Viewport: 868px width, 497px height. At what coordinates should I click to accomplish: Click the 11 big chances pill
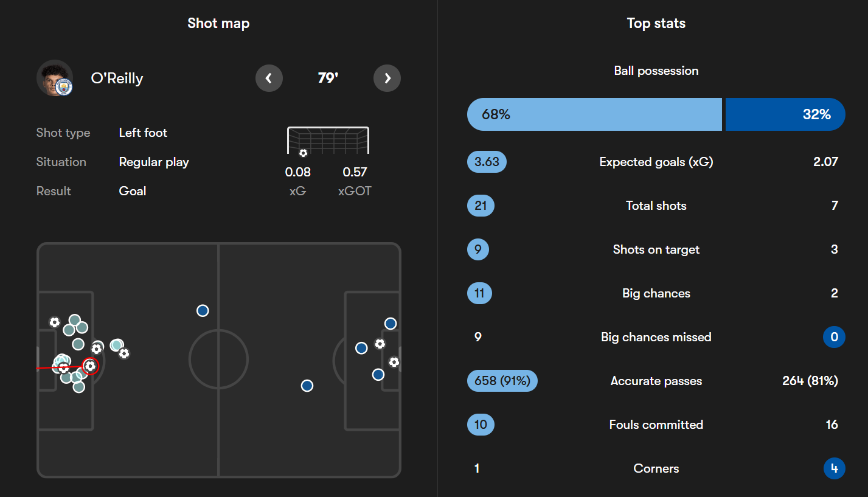(x=479, y=293)
